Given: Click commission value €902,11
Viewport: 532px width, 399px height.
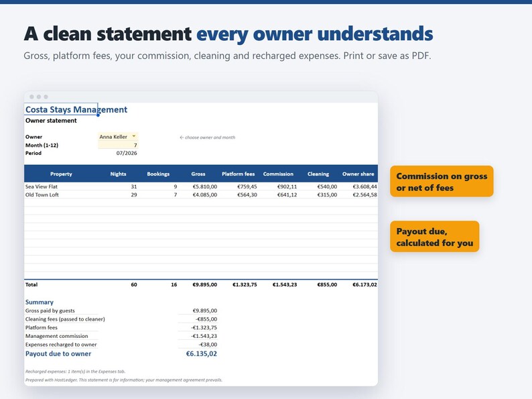Looking at the screenshot, I should click(x=287, y=186).
